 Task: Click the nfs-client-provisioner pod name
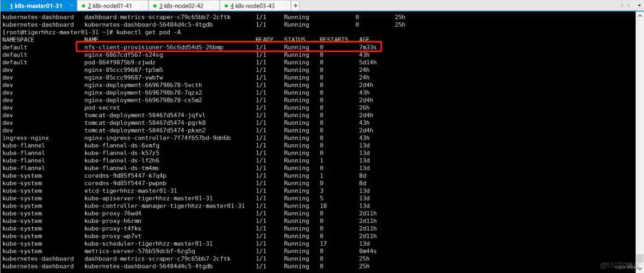coord(153,47)
